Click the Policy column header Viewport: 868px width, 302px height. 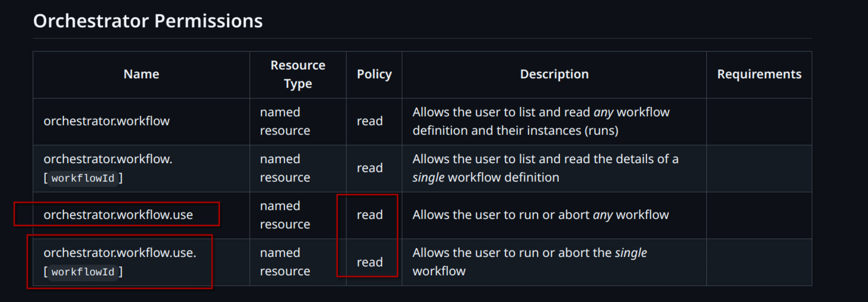pyautogui.click(x=374, y=74)
